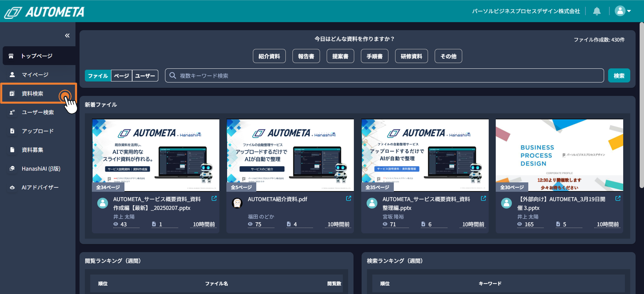Go to トップページ in sidebar
Viewport: 644px width, 294px height.
click(39, 56)
